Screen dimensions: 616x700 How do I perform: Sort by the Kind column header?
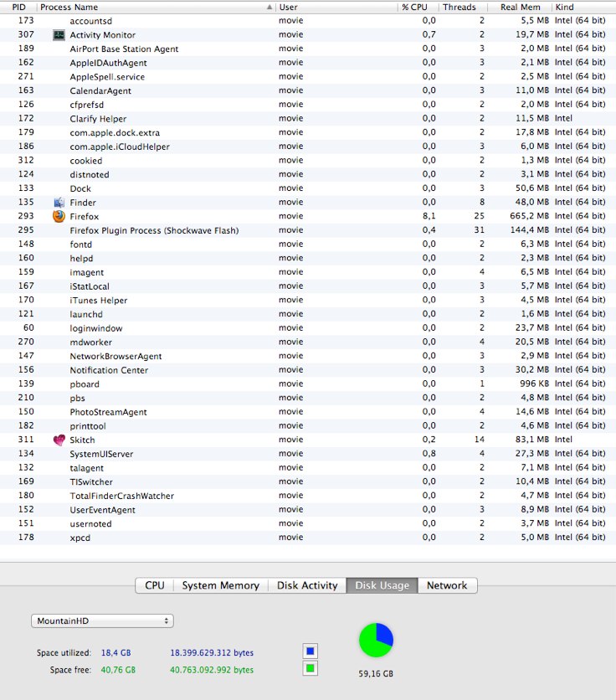pyautogui.click(x=584, y=8)
